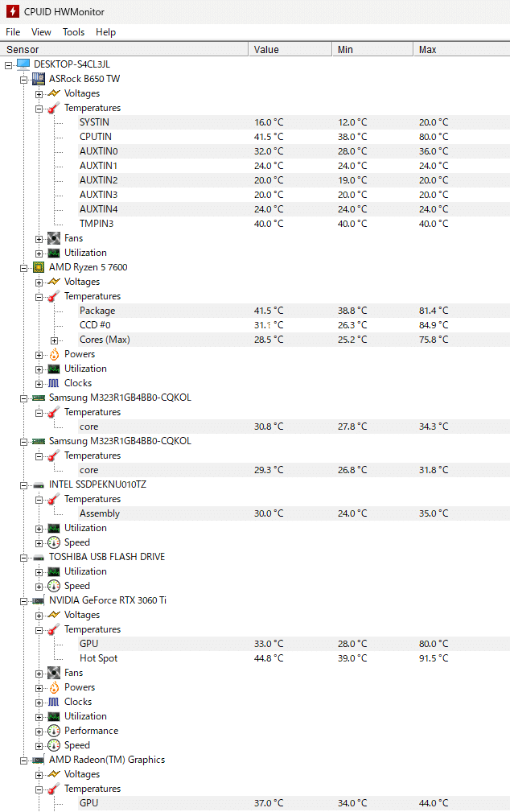This screenshot has height=812, width=510.
Task: Collapse the INTEL SSDPEKNU010TZ node
Action: 24,485
